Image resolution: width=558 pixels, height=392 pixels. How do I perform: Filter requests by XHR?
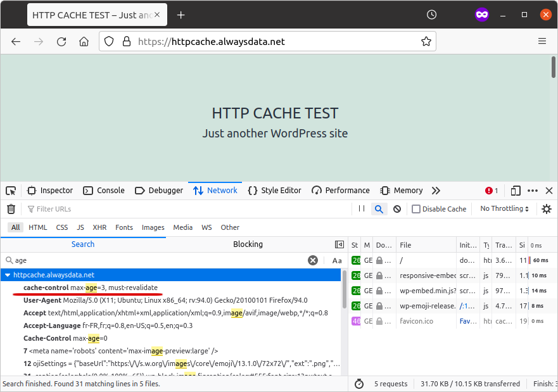pos(99,227)
